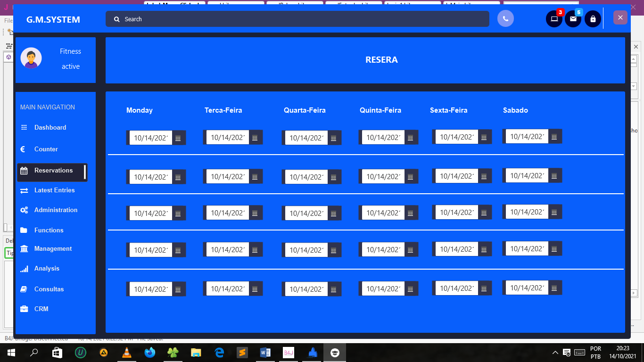Click the Fitness user name text

click(x=71, y=51)
